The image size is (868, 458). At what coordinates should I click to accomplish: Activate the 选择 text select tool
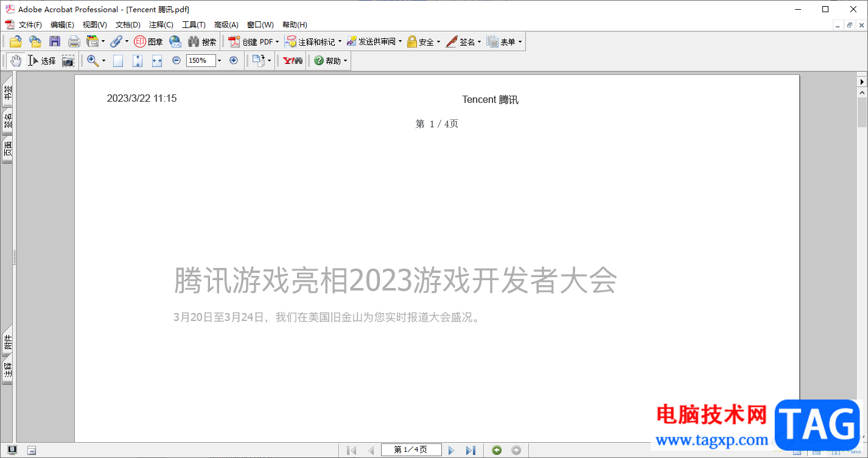[41, 60]
